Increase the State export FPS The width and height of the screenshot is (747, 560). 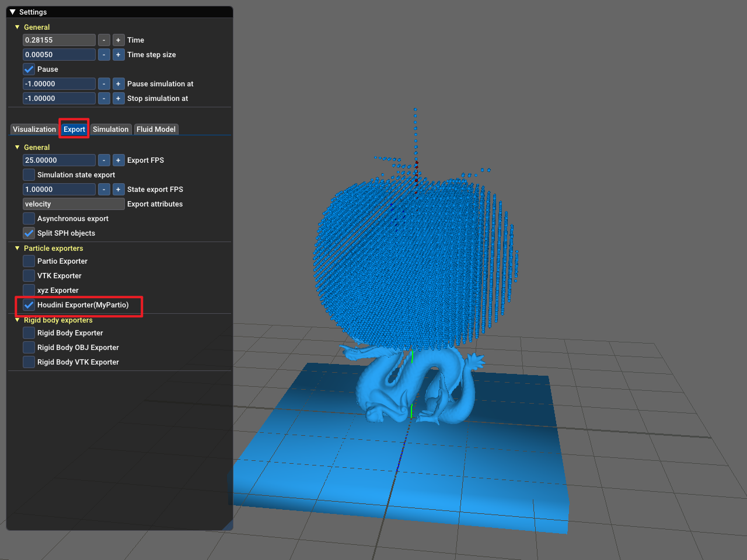pyautogui.click(x=118, y=190)
